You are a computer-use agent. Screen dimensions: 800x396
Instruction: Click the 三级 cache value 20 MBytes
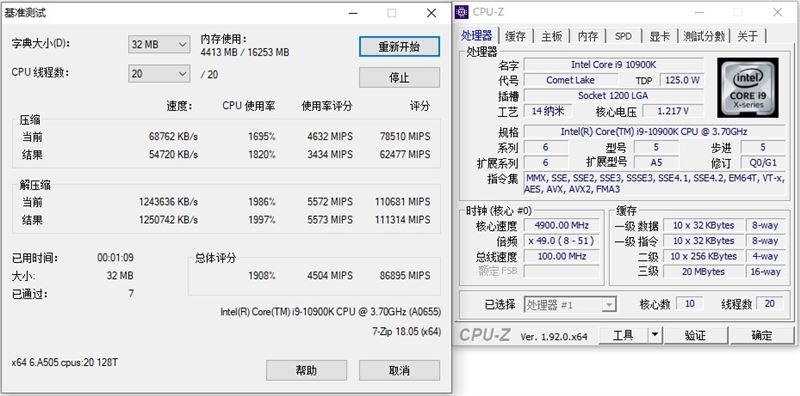(703, 271)
